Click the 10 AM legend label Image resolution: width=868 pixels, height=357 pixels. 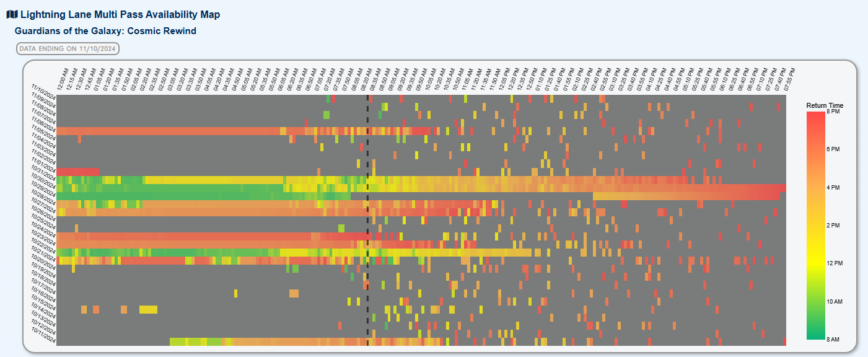tap(835, 301)
